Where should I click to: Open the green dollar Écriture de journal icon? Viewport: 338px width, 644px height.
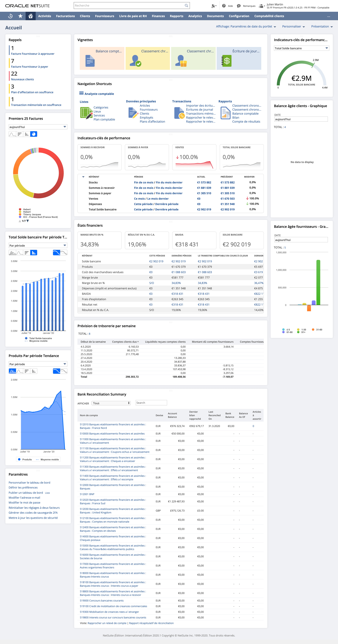click(x=227, y=61)
